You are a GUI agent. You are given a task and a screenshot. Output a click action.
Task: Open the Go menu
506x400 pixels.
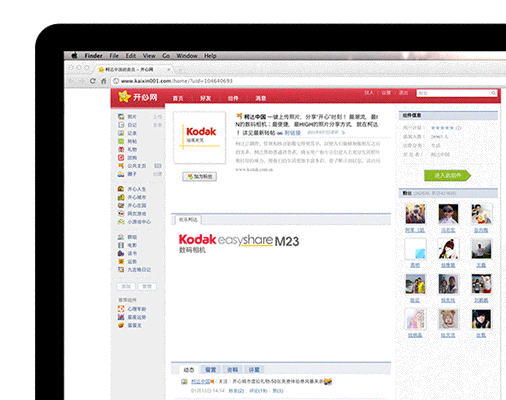pyautogui.click(x=166, y=56)
